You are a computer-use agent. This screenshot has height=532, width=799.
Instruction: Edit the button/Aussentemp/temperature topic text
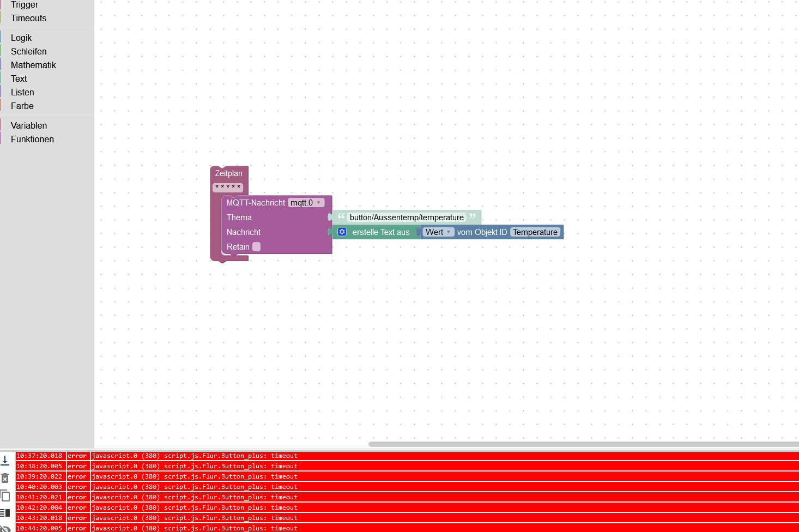tap(407, 217)
